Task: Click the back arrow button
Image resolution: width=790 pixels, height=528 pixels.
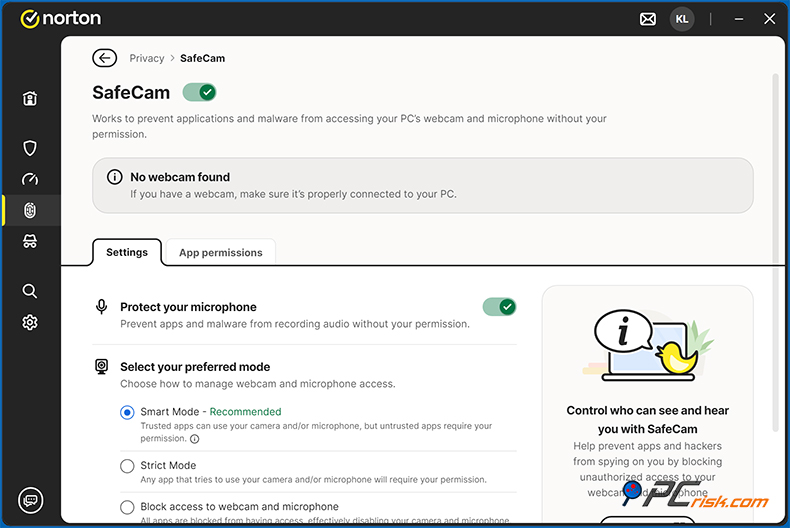Action: click(x=104, y=58)
